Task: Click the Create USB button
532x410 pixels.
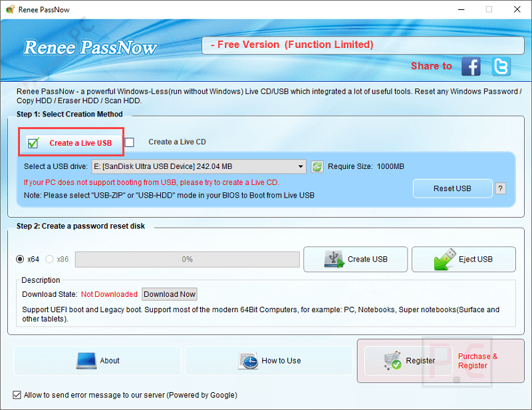Action: click(x=355, y=259)
